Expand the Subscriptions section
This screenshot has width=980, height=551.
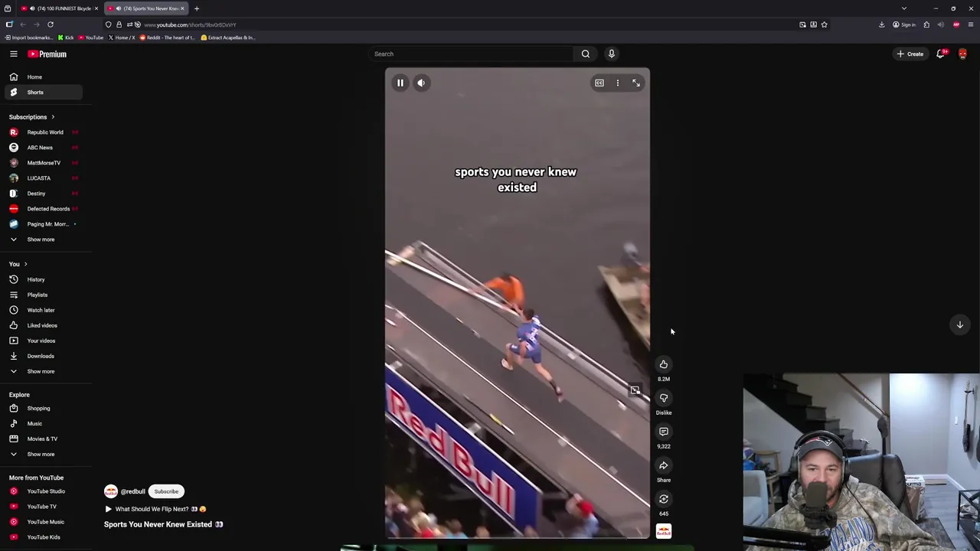coord(31,117)
